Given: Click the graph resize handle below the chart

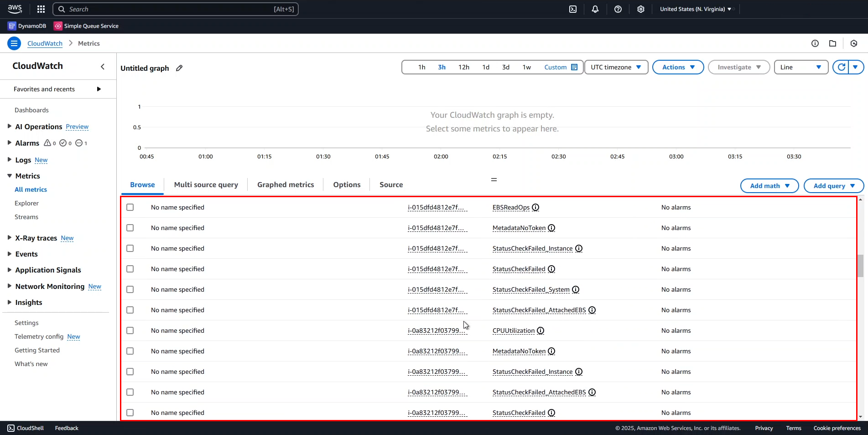Looking at the screenshot, I should tap(494, 179).
